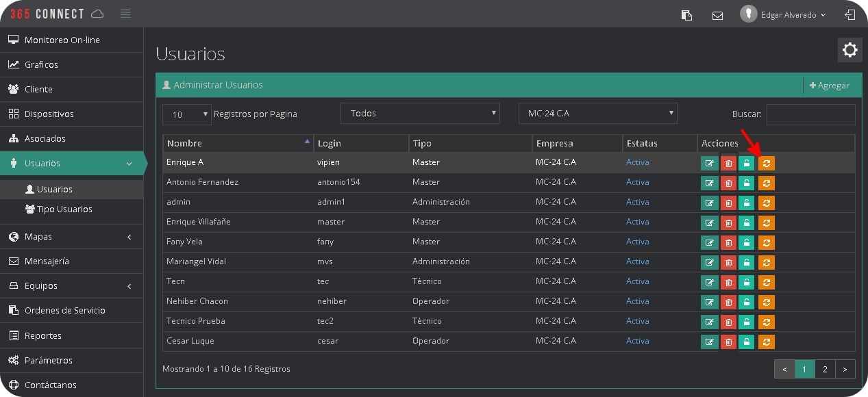Click the red delete icon for Antonio Fernandez
This screenshot has width=868, height=397.
[728, 183]
